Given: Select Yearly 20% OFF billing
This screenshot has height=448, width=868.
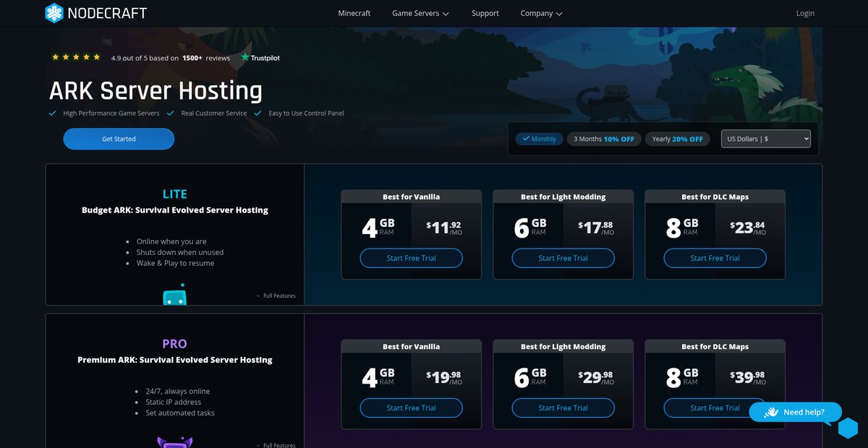Looking at the screenshot, I should pyautogui.click(x=677, y=139).
